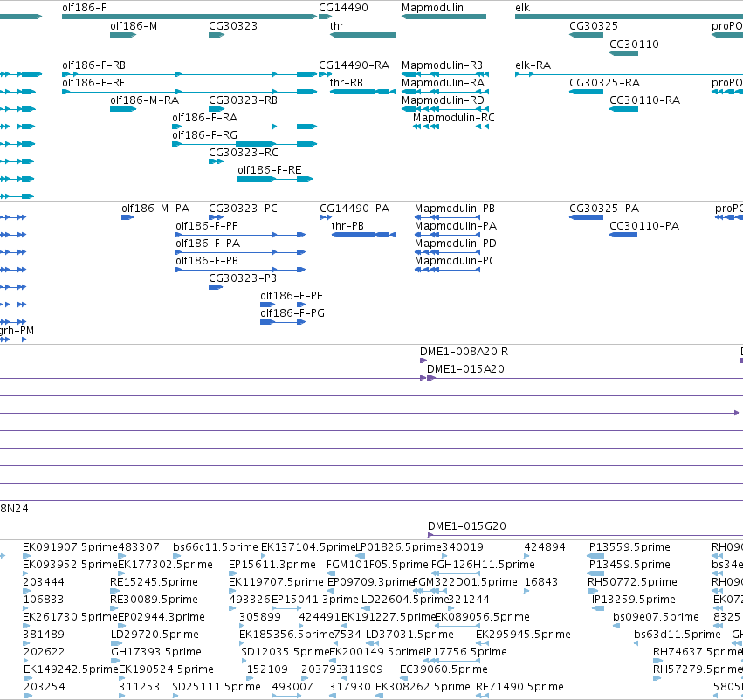Select the Mapmodulin-RC transcript

[451, 127]
